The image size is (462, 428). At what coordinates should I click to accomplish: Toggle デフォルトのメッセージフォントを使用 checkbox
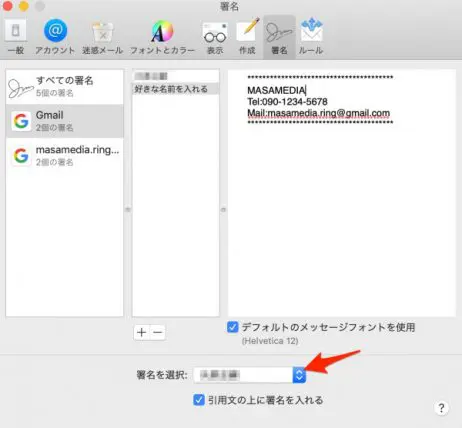233,327
